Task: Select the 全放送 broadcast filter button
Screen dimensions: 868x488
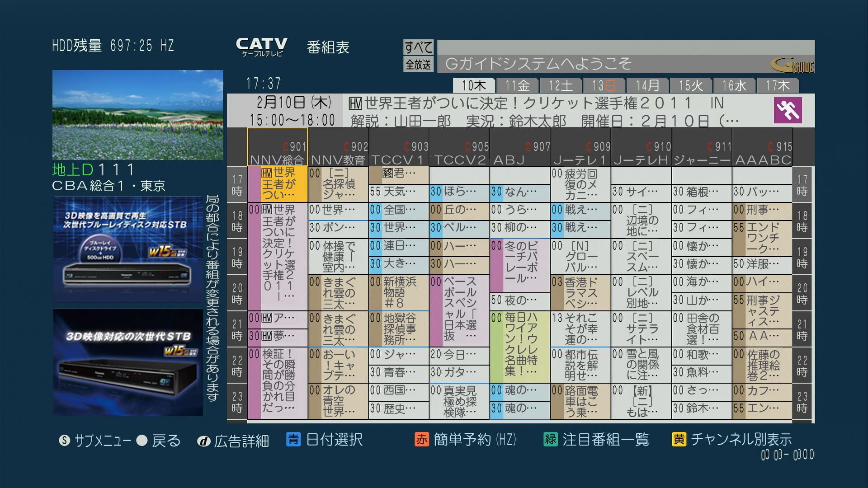Action: coord(418,64)
